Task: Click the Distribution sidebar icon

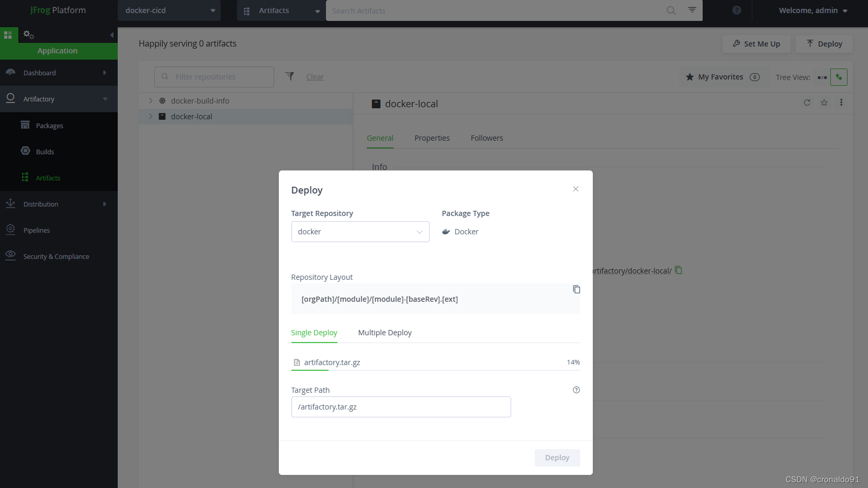Action: 10,203
